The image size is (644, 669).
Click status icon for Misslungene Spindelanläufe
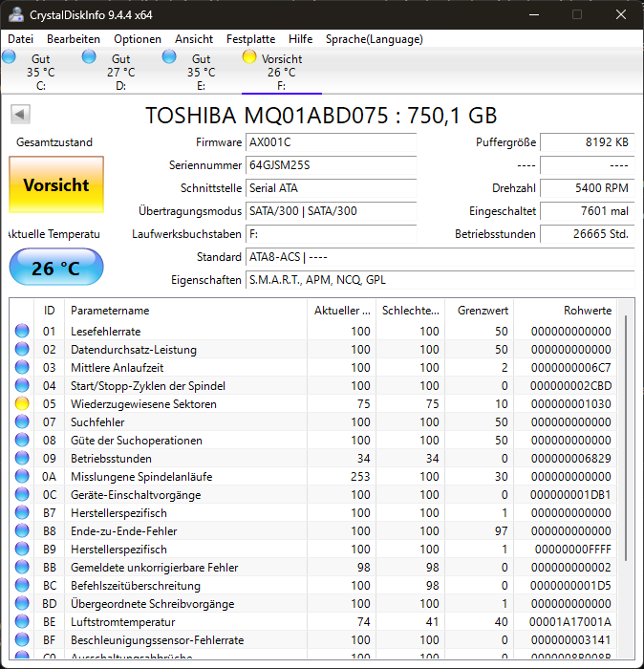22,476
